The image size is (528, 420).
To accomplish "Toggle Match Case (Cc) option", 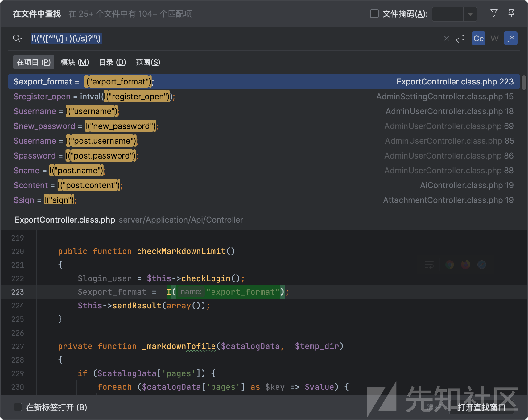I will pyautogui.click(x=478, y=38).
